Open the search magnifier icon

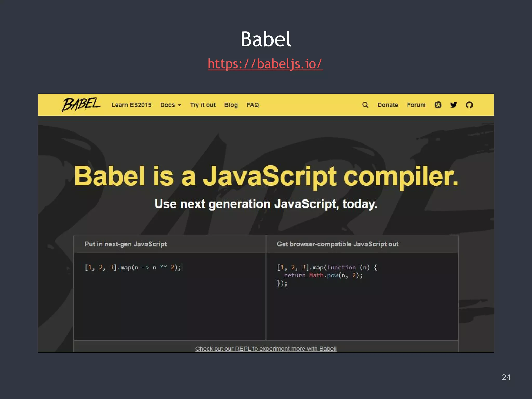coord(365,105)
